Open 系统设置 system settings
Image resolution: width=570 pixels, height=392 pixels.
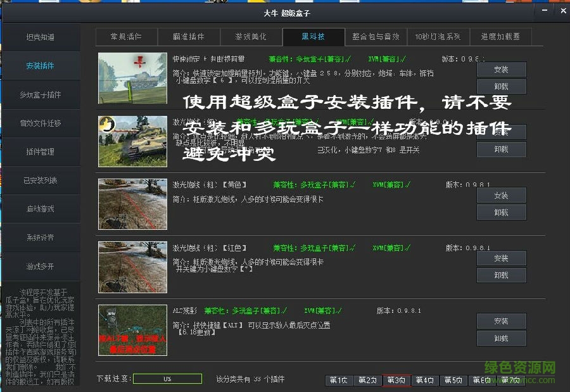tap(42, 237)
